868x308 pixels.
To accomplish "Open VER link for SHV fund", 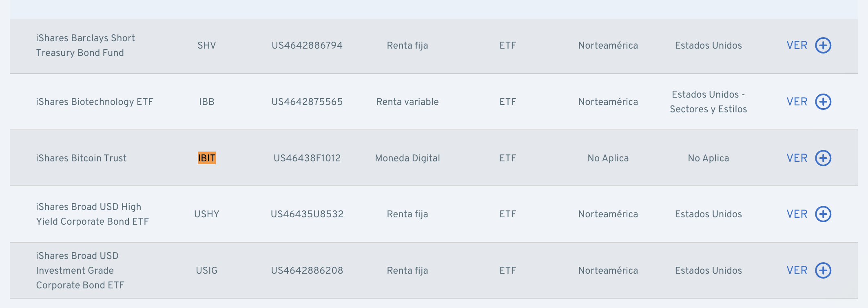I will (797, 45).
